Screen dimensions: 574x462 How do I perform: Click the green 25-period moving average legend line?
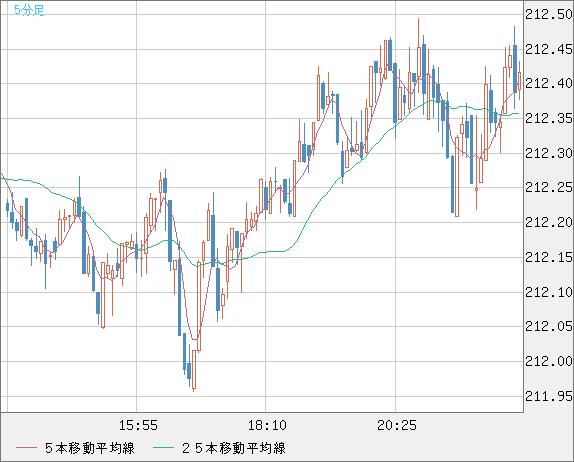[x=163, y=448]
